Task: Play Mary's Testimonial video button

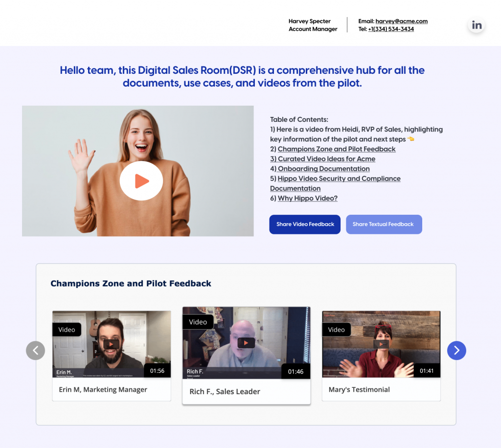Action: (381, 344)
